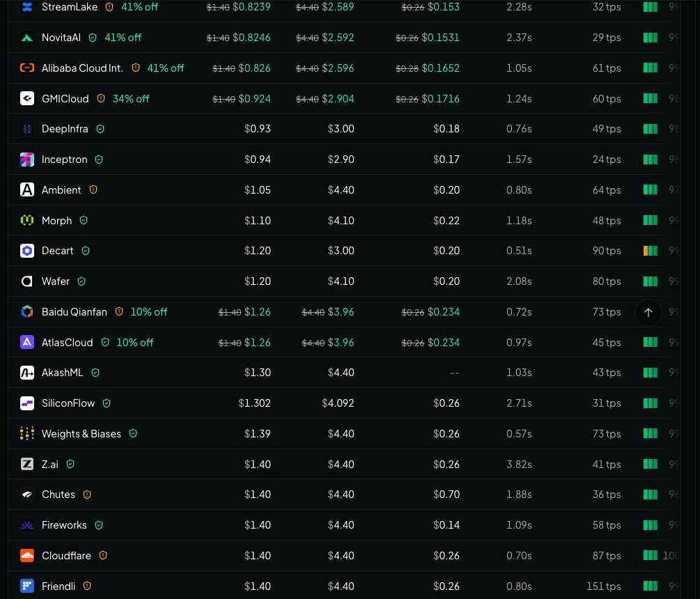The height and width of the screenshot is (599, 700).
Task: Click the '151 tps' throughput for Friendli
Action: point(604,586)
